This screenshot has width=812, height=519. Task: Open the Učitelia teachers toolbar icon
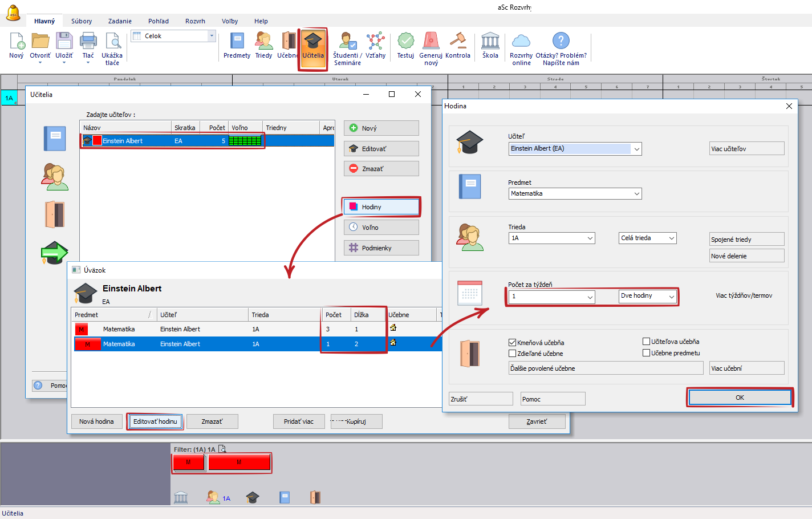click(312, 46)
